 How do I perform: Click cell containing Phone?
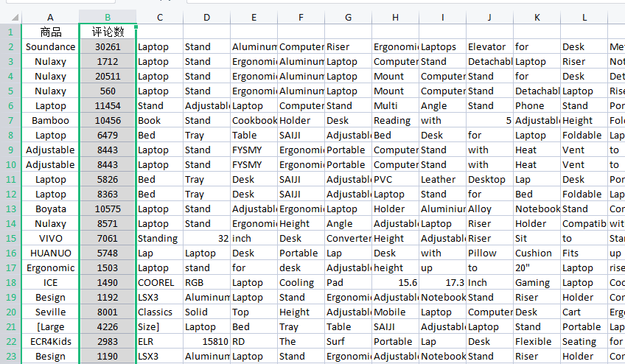[537, 105]
